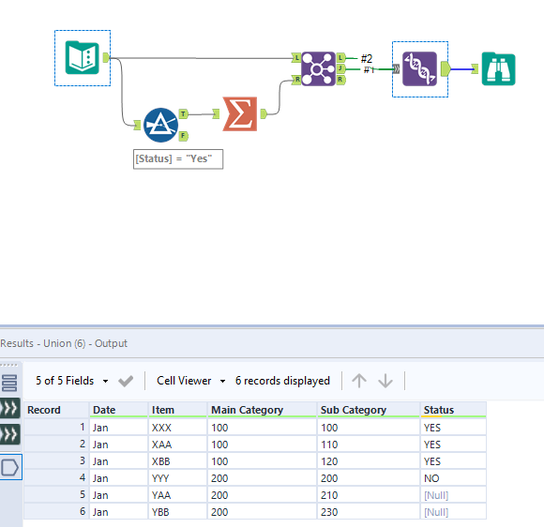Select the Sub Category cell 120

tap(368, 461)
